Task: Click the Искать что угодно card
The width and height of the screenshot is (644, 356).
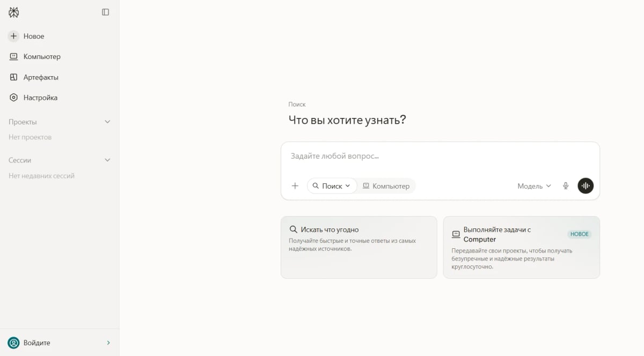Action: (x=359, y=247)
